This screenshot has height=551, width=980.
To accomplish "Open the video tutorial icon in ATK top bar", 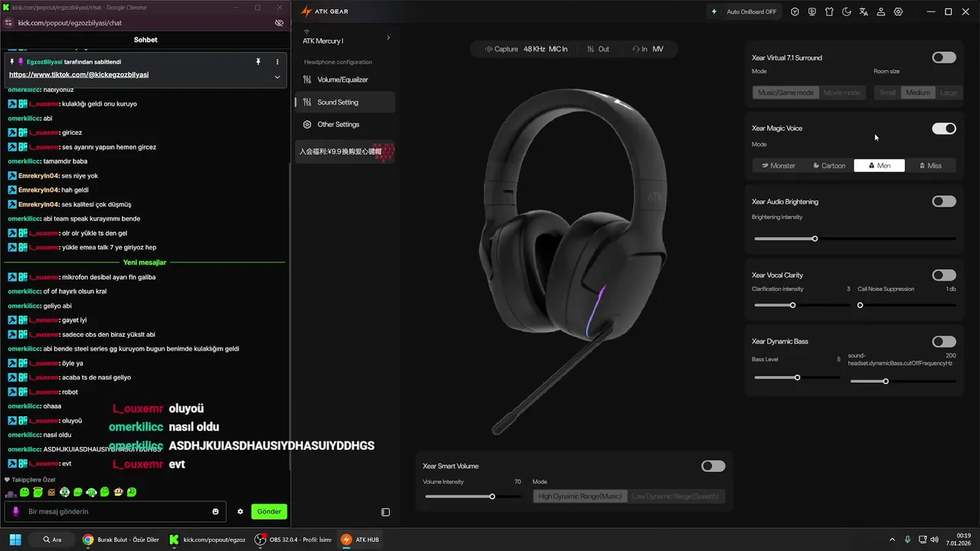I will pos(812,11).
